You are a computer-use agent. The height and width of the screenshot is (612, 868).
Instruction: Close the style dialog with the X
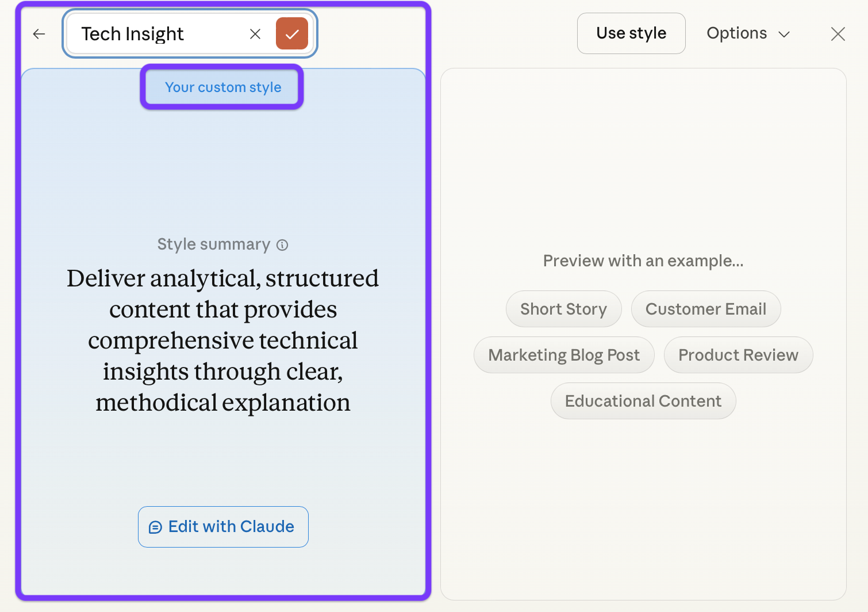(838, 34)
